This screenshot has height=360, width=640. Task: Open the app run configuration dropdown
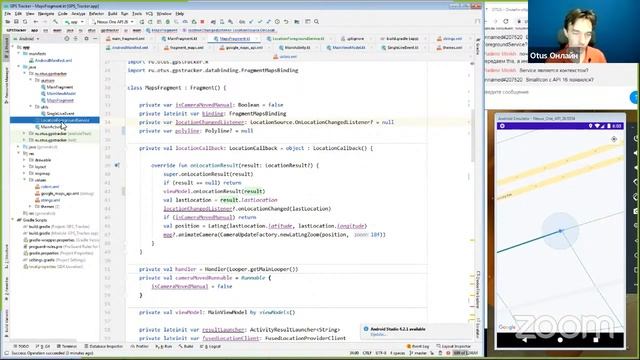click(74, 22)
